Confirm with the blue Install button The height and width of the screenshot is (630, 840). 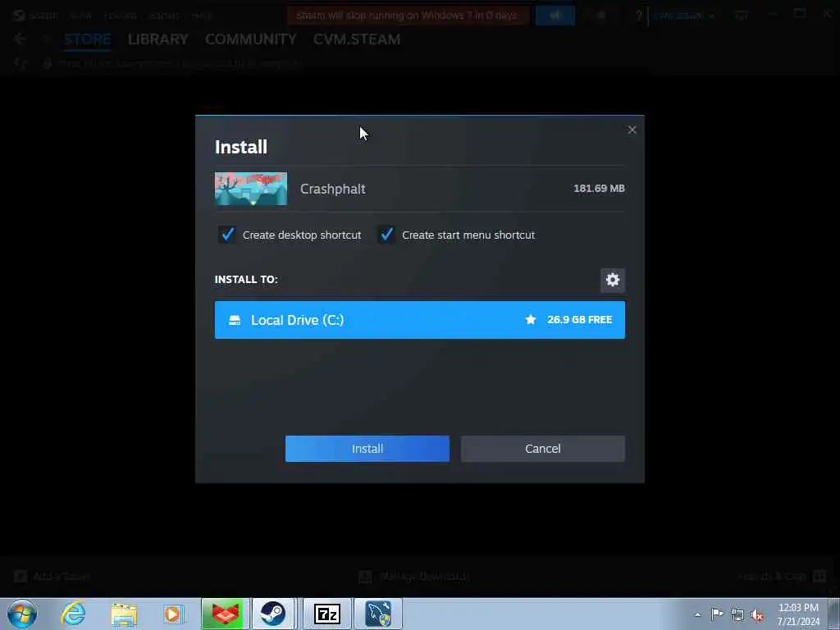pos(367,449)
